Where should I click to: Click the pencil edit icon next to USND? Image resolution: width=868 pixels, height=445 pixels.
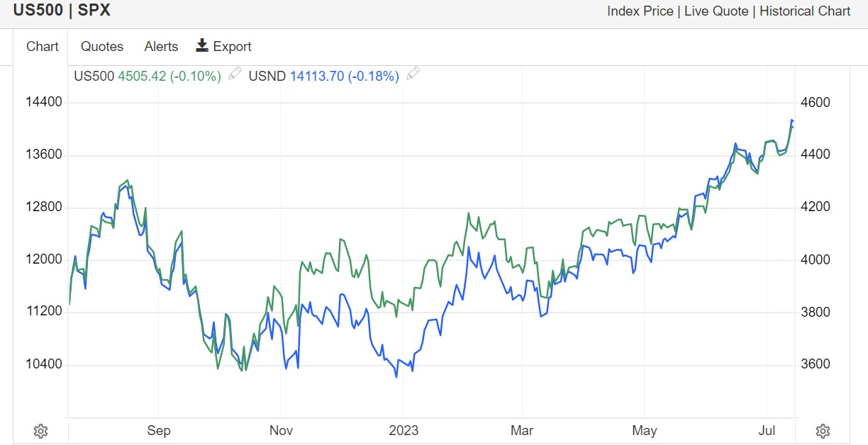413,74
